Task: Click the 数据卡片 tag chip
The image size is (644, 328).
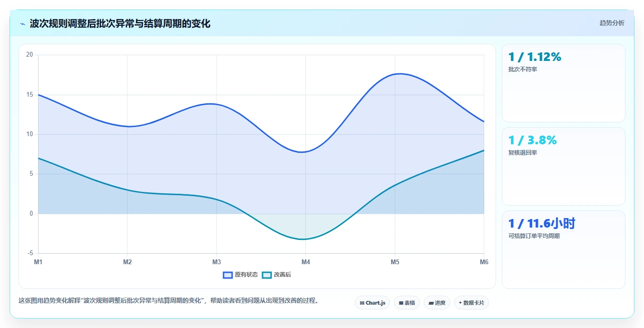Action: (471, 303)
